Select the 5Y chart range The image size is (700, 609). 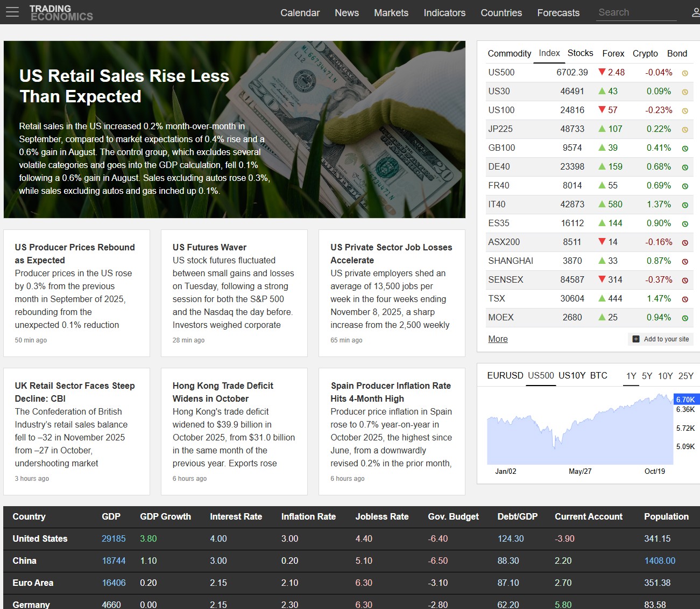pyautogui.click(x=647, y=376)
